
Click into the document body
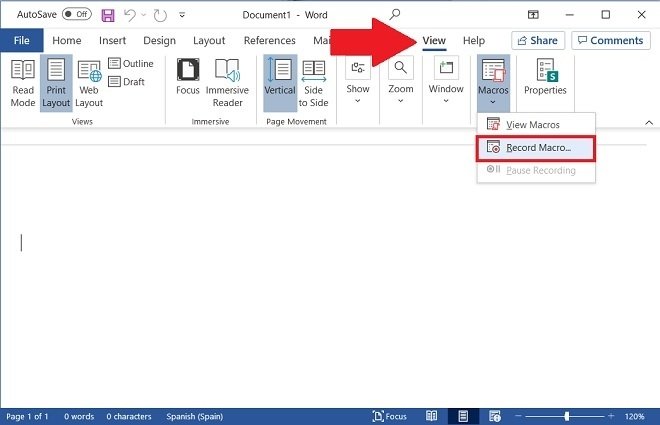coord(323,274)
